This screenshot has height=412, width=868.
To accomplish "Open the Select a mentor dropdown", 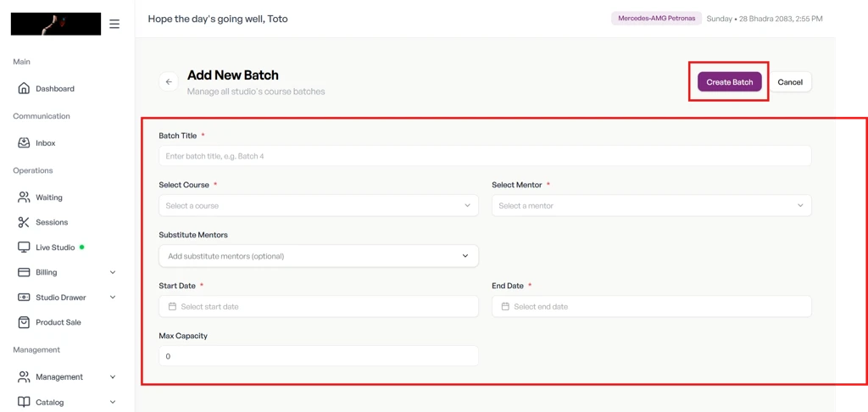I will coord(652,205).
